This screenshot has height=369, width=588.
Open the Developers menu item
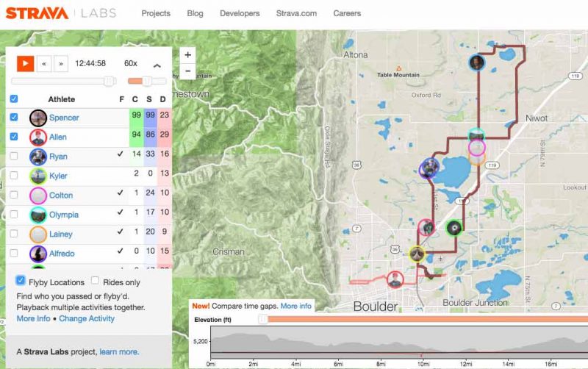[240, 13]
